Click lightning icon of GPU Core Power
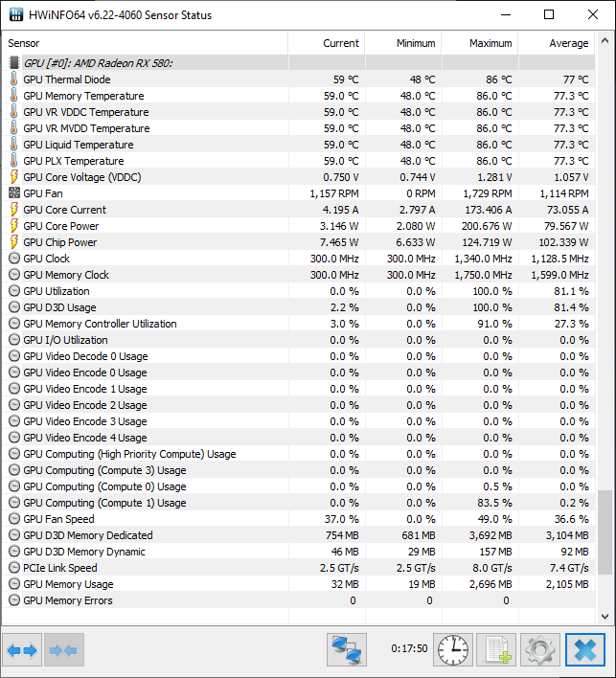Image resolution: width=616 pixels, height=678 pixels. [14, 226]
